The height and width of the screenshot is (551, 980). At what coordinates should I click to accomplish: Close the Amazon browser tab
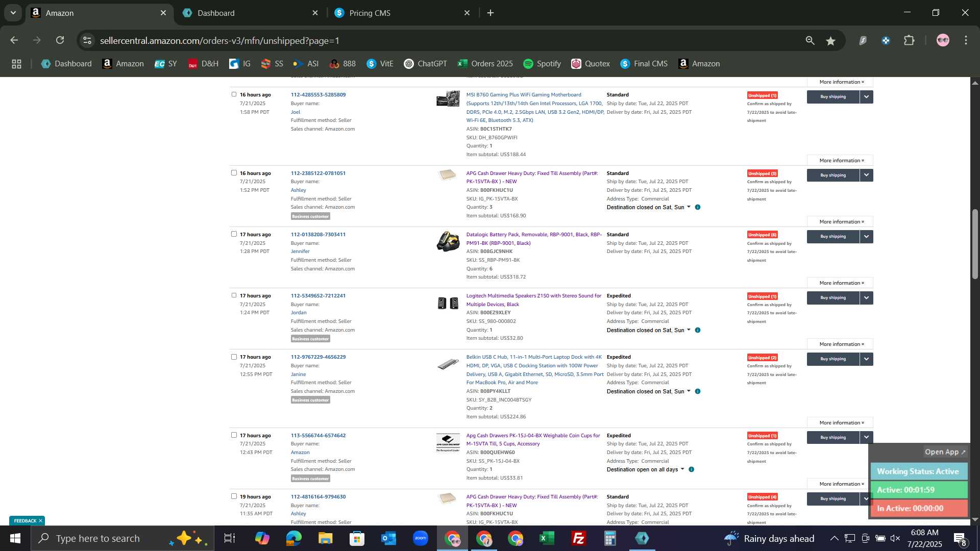[x=163, y=13]
